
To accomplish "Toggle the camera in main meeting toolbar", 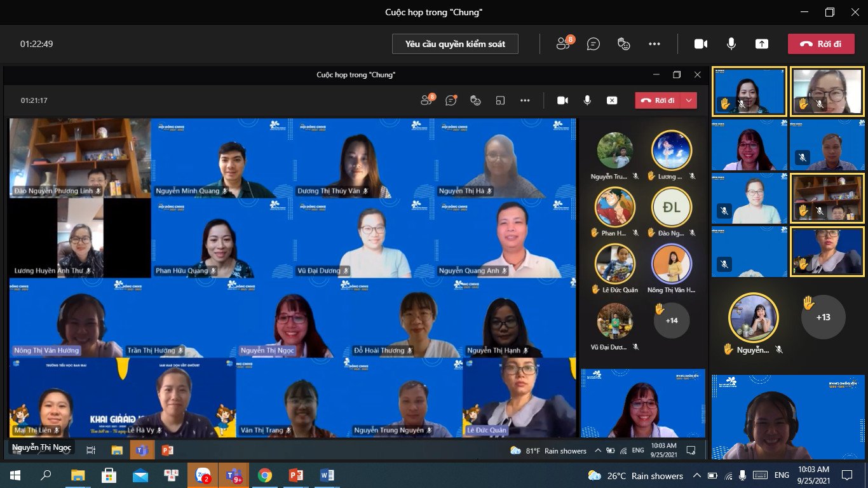I will [700, 43].
